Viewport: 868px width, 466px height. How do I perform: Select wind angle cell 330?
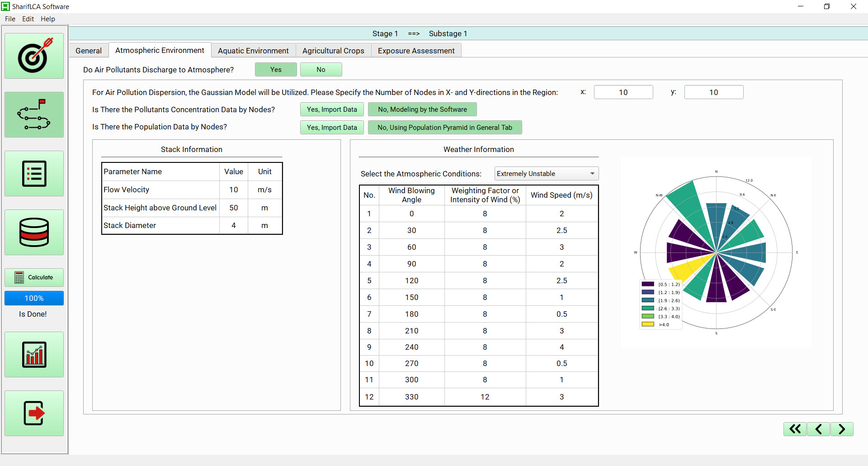(411, 397)
